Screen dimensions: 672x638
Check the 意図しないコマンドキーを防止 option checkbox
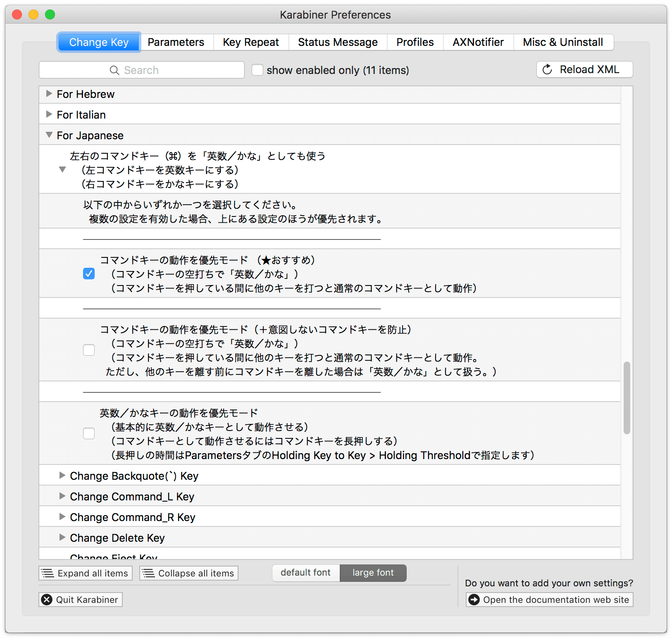click(89, 350)
